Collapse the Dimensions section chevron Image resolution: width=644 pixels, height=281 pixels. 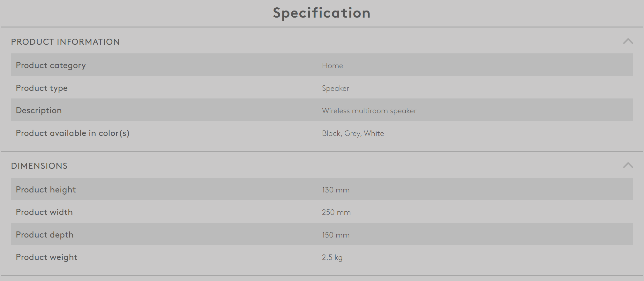(628, 165)
